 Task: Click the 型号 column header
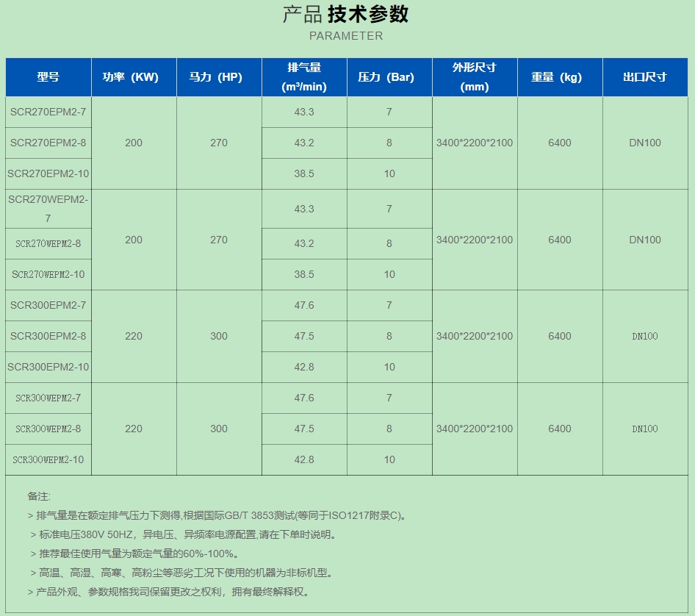click(x=47, y=76)
